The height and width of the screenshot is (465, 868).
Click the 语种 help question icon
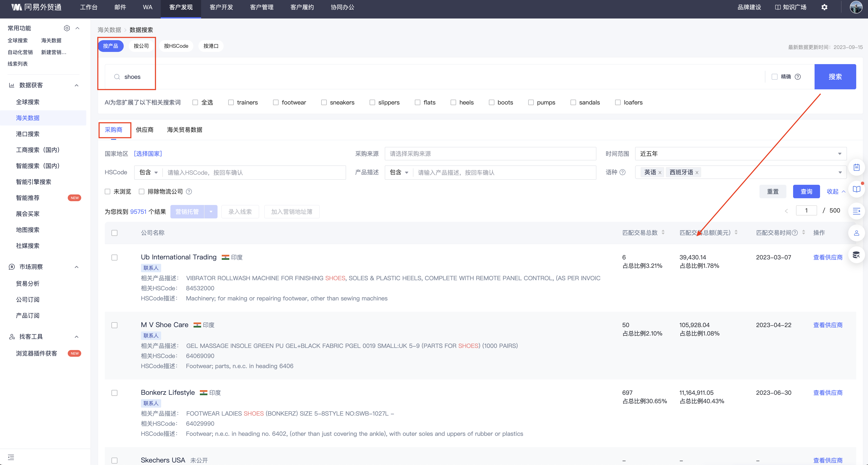tap(622, 172)
